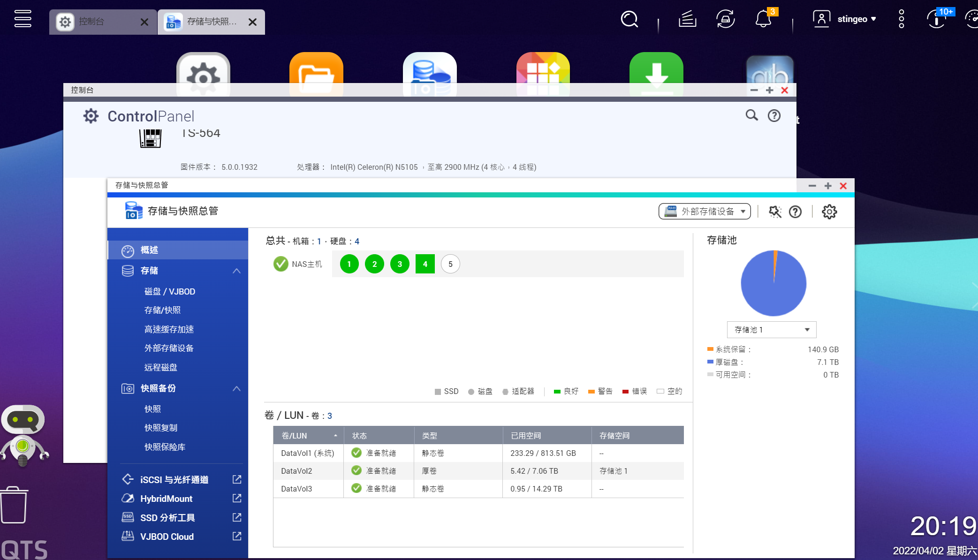This screenshot has height=560, width=978.
Task: Click the 良好 green legend swatch
Action: (x=557, y=391)
